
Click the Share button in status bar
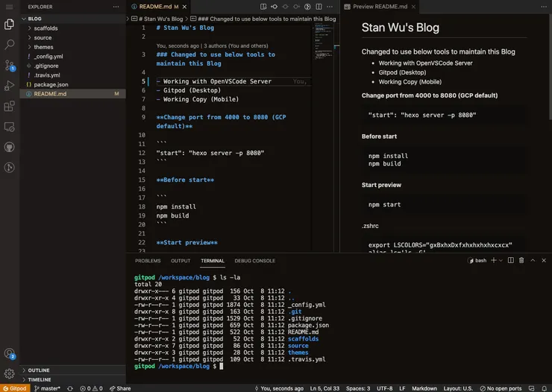tap(119, 388)
